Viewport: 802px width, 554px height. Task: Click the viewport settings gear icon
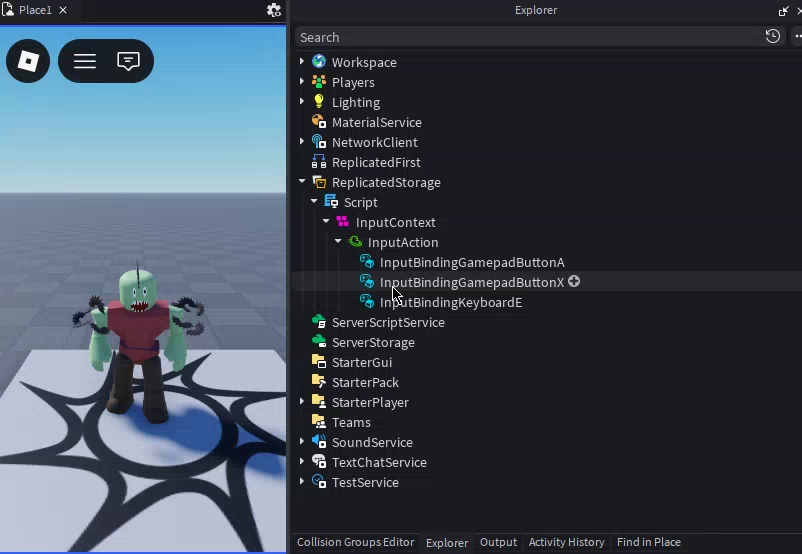pyautogui.click(x=274, y=10)
